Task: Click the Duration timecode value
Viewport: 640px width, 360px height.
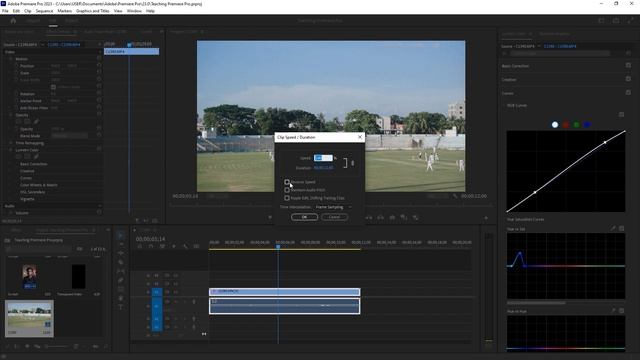Action: [323, 168]
